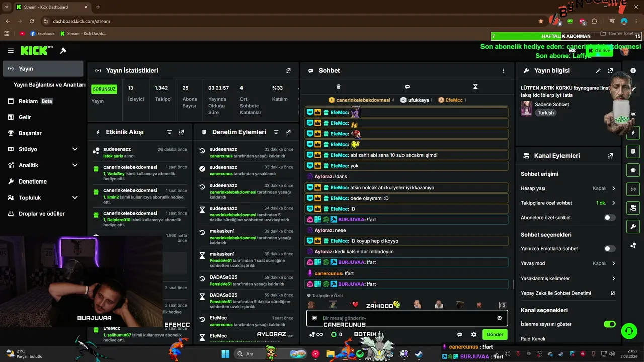Click the Kick logo
Image resolution: width=644 pixels, height=362 pixels.
37,51
